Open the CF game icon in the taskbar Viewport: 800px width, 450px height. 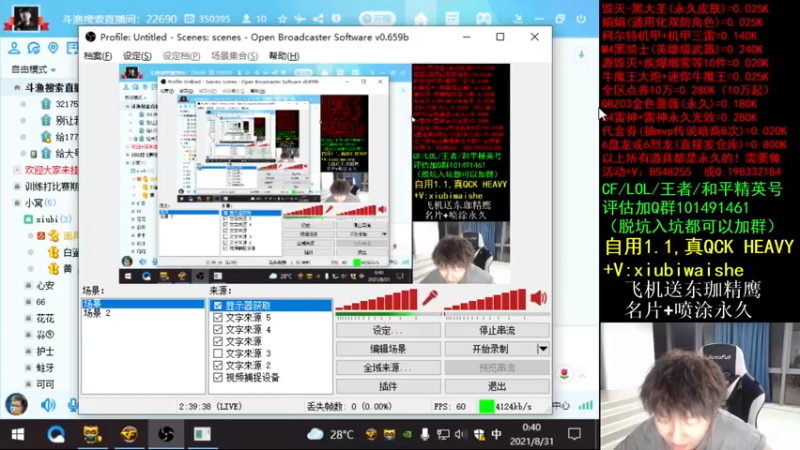pos(129,434)
